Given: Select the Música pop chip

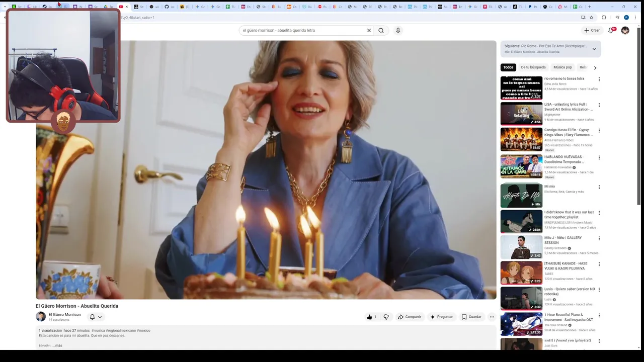Looking at the screenshot, I should 562,67.
